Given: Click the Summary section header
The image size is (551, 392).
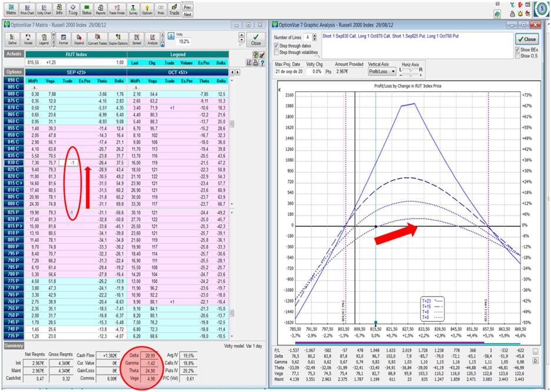Looking at the screenshot, I should click(x=14, y=346).
